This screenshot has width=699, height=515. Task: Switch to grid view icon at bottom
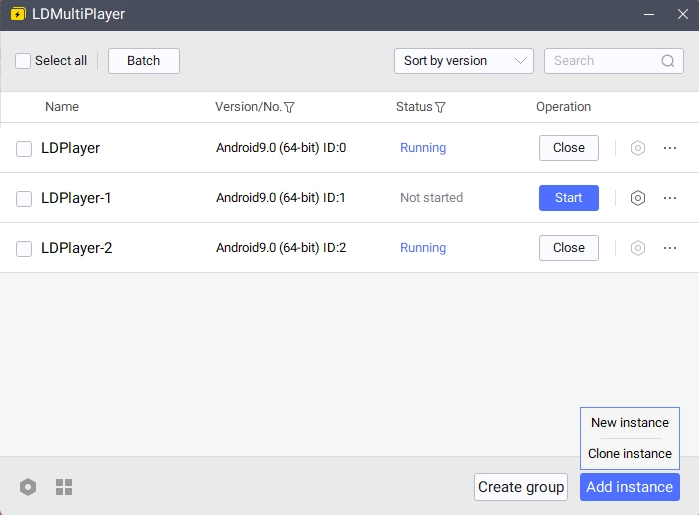pos(64,487)
